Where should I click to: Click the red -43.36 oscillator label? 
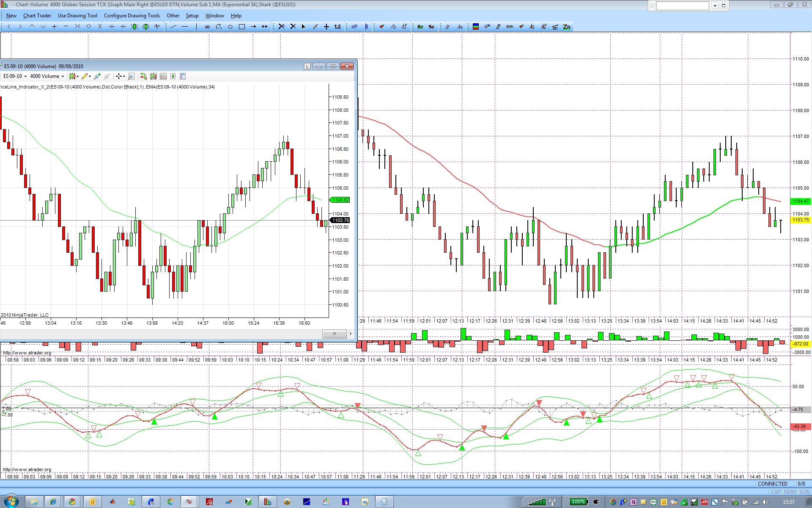pyautogui.click(x=801, y=426)
